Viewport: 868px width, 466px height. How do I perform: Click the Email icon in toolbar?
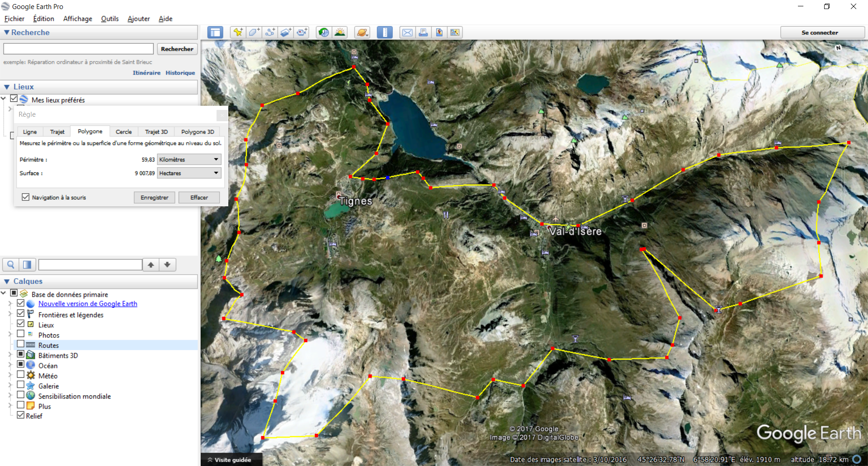[407, 33]
